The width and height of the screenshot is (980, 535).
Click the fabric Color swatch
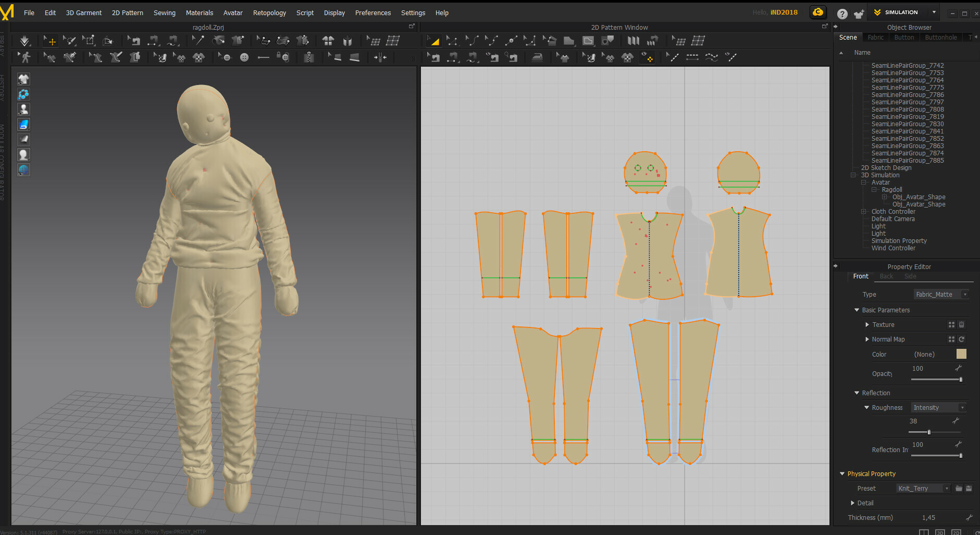961,354
